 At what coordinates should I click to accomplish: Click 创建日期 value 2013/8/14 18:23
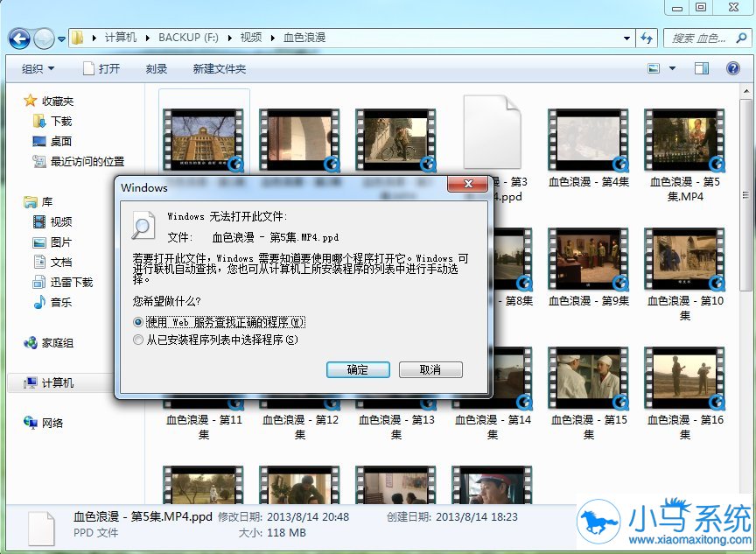click(x=476, y=517)
